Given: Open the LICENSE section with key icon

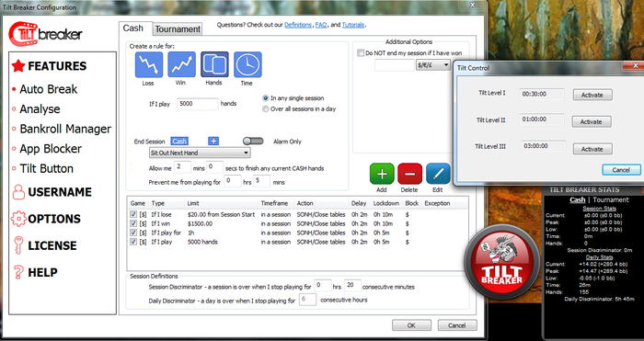Looking at the screenshot, I should (x=44, y=245).
